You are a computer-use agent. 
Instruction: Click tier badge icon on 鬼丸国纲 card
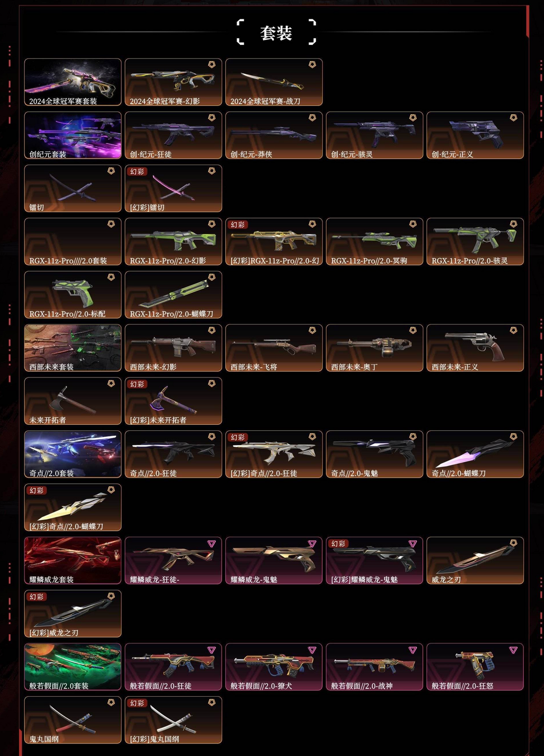(111, 703)
